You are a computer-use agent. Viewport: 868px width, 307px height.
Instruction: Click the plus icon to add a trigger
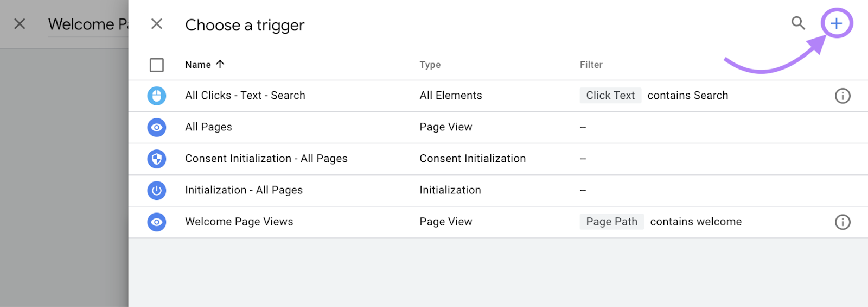point(836,23)
